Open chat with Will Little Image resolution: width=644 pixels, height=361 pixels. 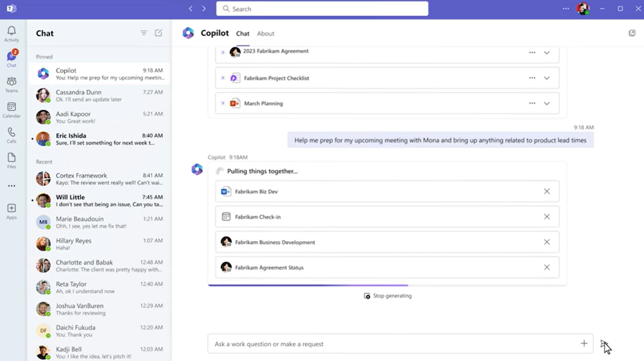pos(100,200)
